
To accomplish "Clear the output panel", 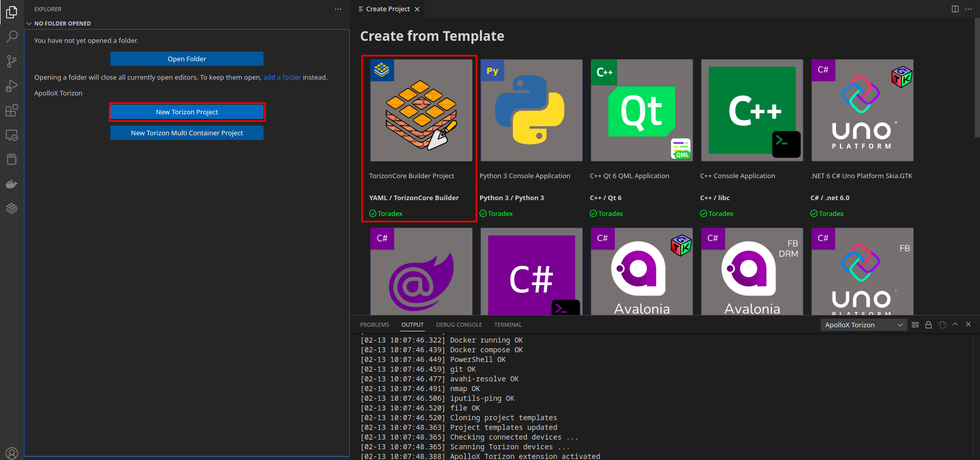I will tap(915, 325).
